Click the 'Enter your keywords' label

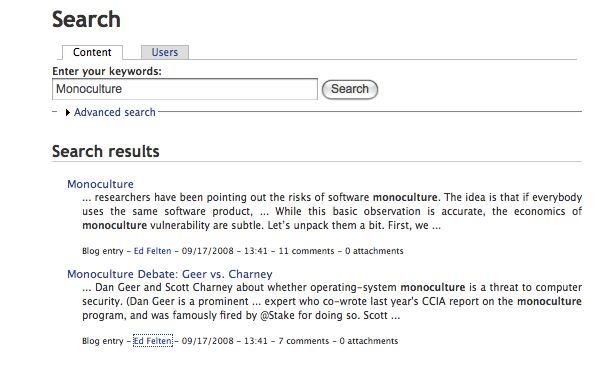[x=107, y=71]
